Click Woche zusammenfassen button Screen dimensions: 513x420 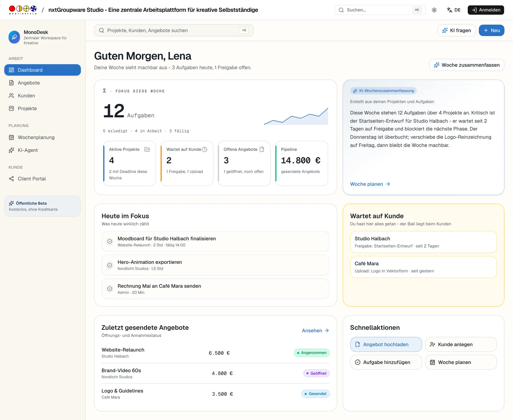467,65
